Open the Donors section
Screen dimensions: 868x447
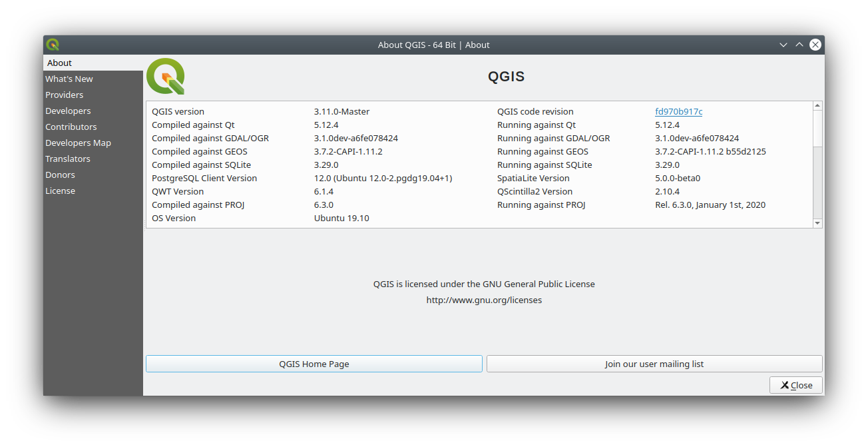60,174
